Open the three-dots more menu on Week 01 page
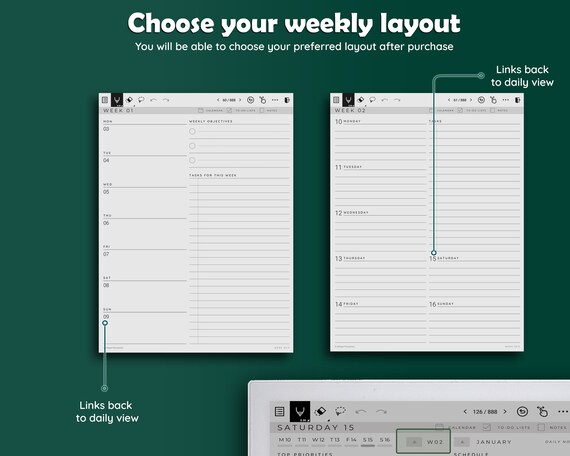Image resolution: width=570 pixels, height=456 pixels. pos(275,100)
